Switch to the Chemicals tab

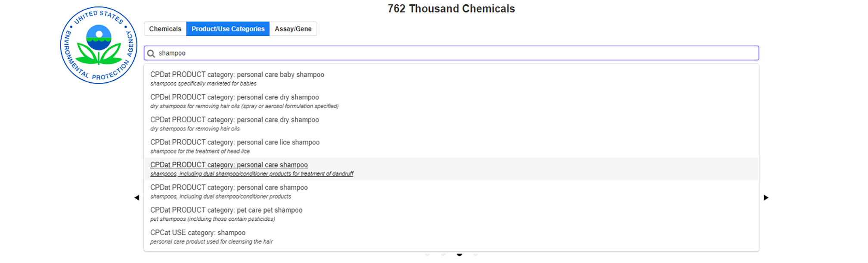click(x=165, y=29)
